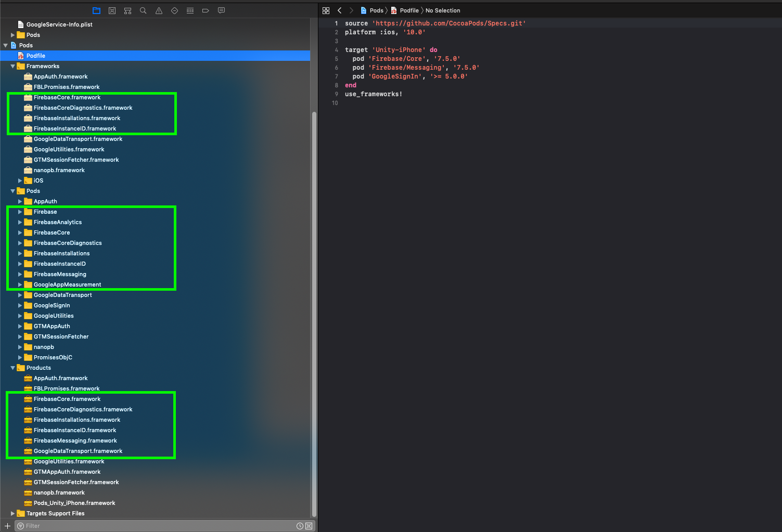Open the Report navigator speech bubble icon

221,10
